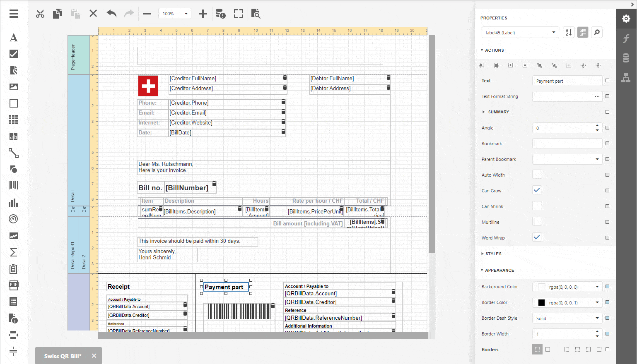The image size is (637, 364).
Task: Select the all-borders option
Action: [548, 350]
